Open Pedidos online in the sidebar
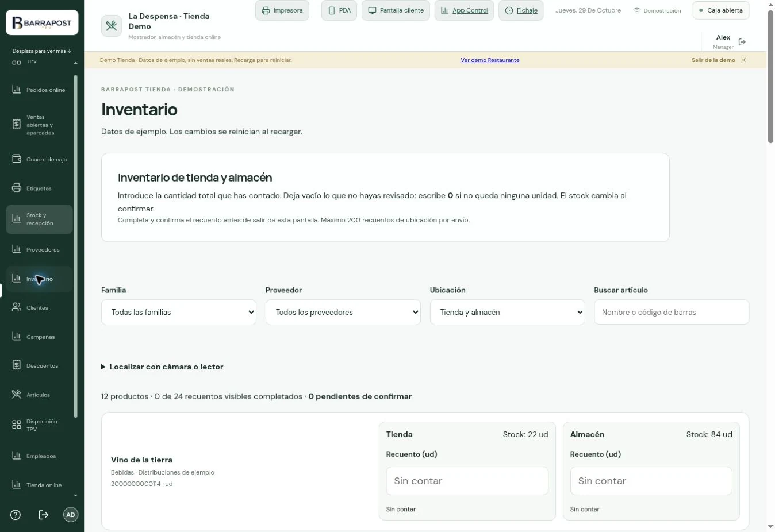775x532 pixels. pos(39,90)
